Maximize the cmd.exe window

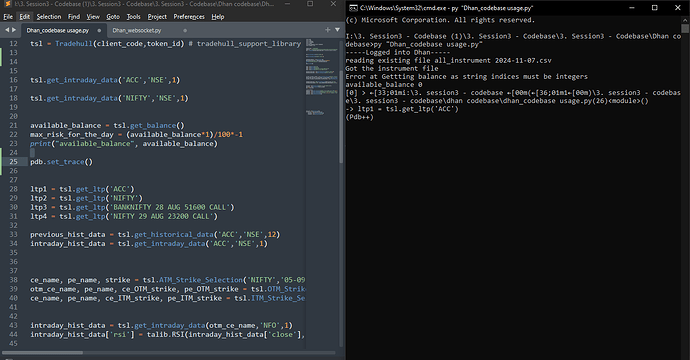pyautogui.click(x=654, y=8)
